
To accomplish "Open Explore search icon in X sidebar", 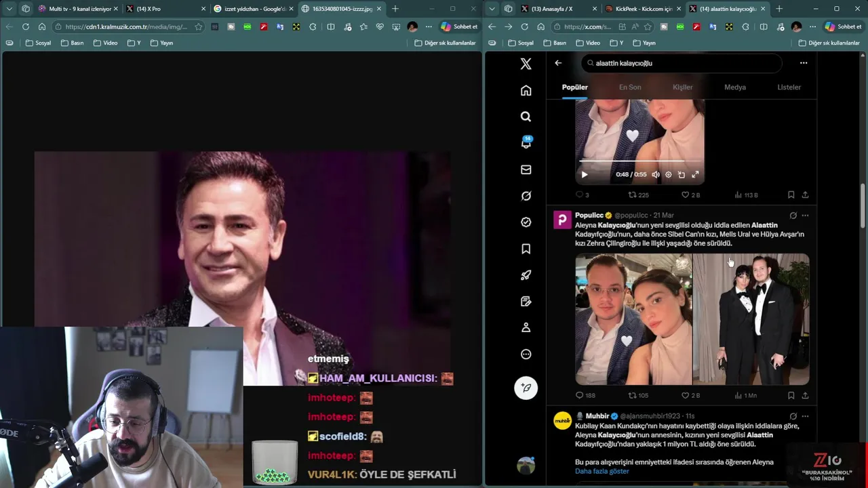I will pyautogui.click(x=526, y=117).
